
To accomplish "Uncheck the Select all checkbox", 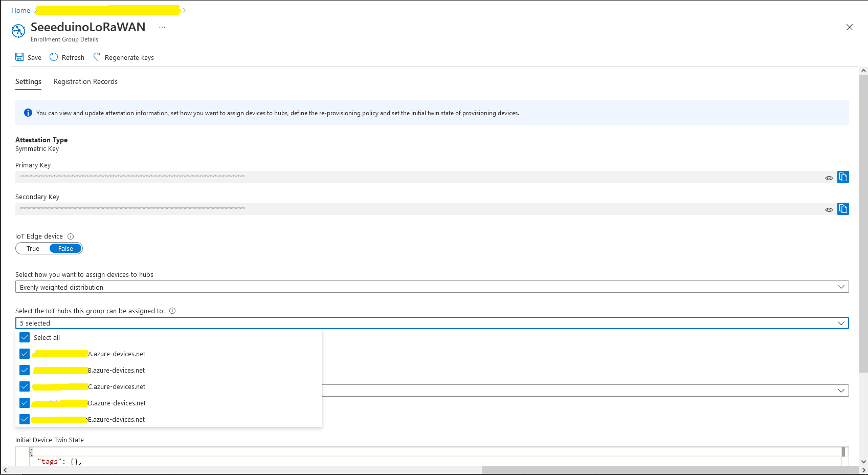I will click(25, 337).
